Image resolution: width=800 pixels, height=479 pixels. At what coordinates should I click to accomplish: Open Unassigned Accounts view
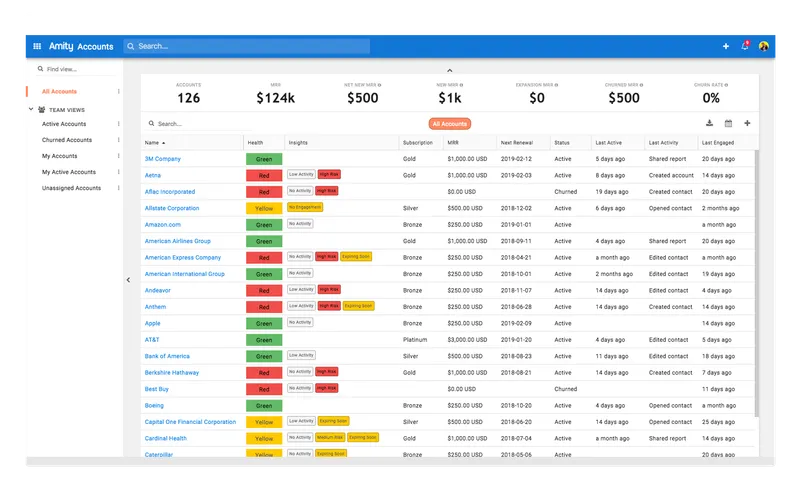coord(71,188)
